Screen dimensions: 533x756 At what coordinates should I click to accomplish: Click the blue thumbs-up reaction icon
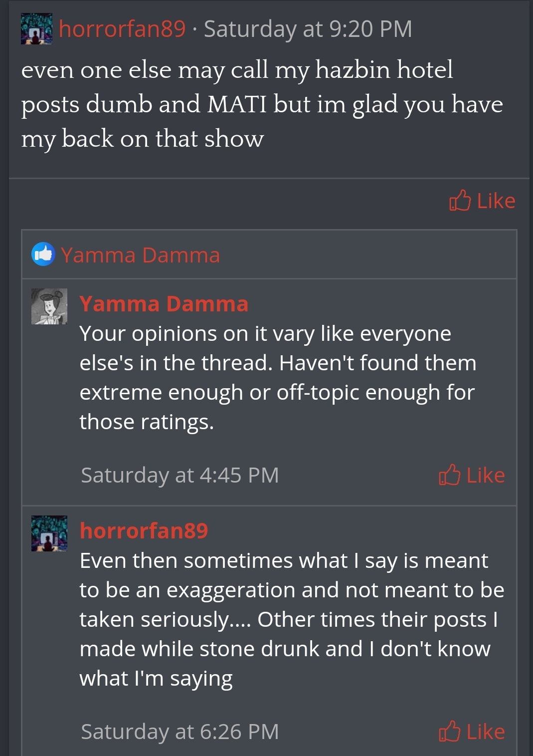pos(43,254)
